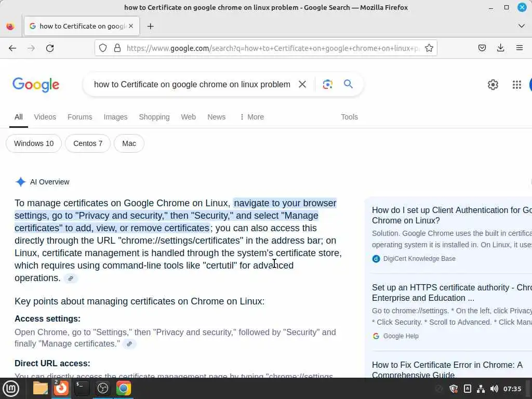This screenshot has height=399, width=532.
Task: Open the security shield tray icon
Action: pos(454,389)
